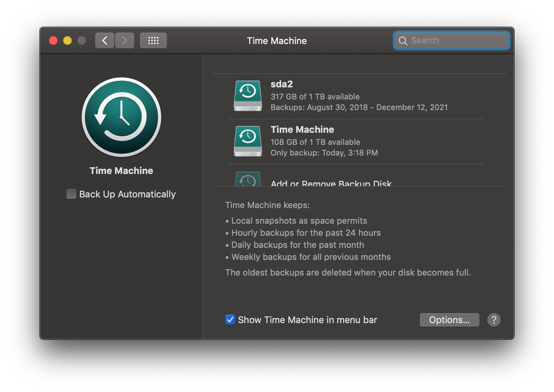The width and height of the screenshot is (554, 392).
Task: Click the large Time Machine clock icon
Action: (x=121, y=117)
